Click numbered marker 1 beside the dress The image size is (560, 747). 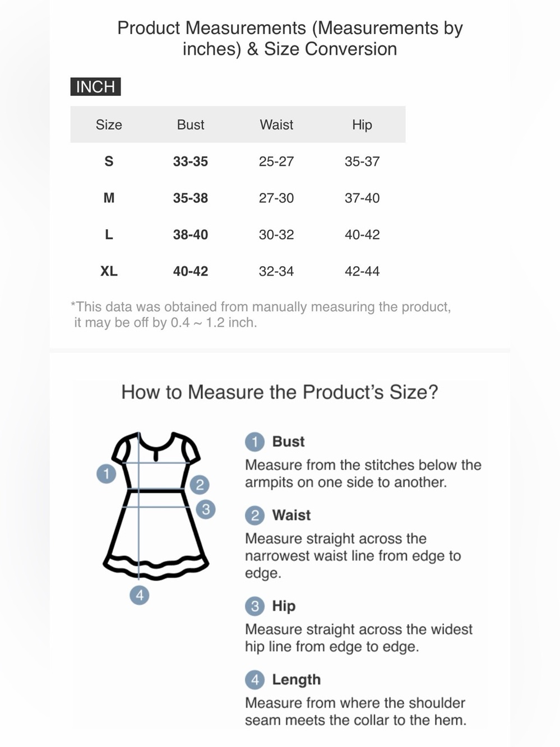107,474
